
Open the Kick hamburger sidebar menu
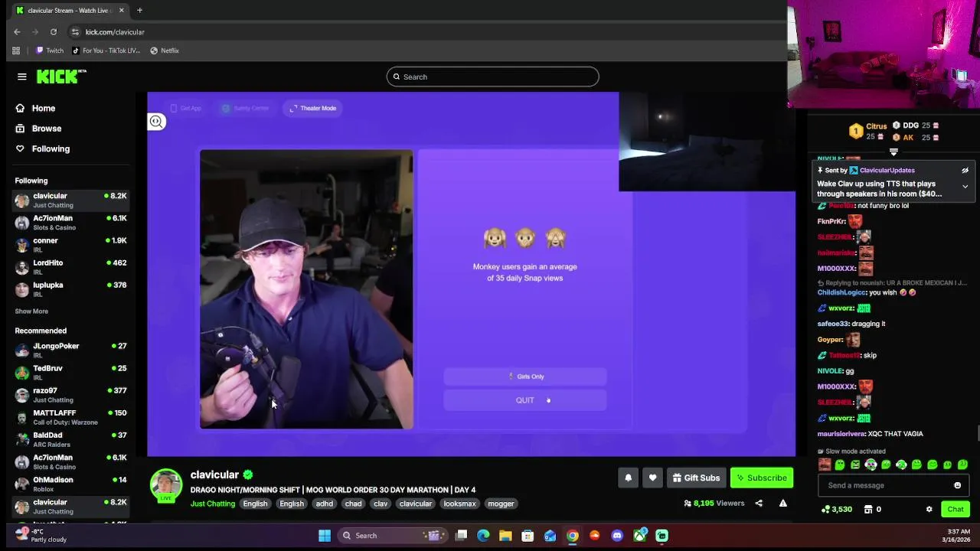coord(22,77)
